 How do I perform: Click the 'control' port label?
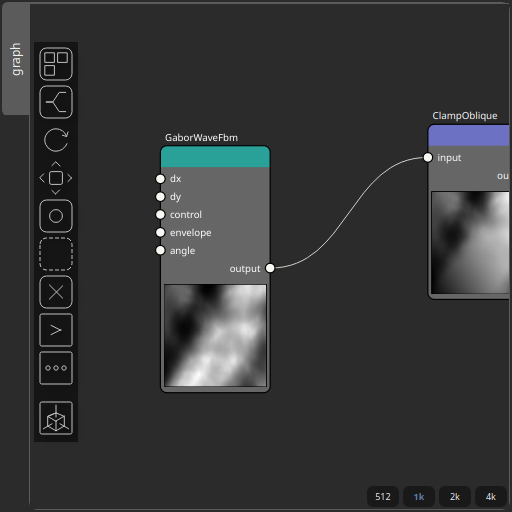point(186,215)
